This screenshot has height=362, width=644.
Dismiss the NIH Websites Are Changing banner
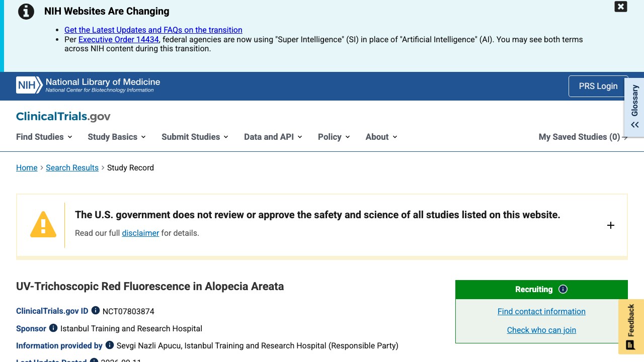click(x=621, y=7)
